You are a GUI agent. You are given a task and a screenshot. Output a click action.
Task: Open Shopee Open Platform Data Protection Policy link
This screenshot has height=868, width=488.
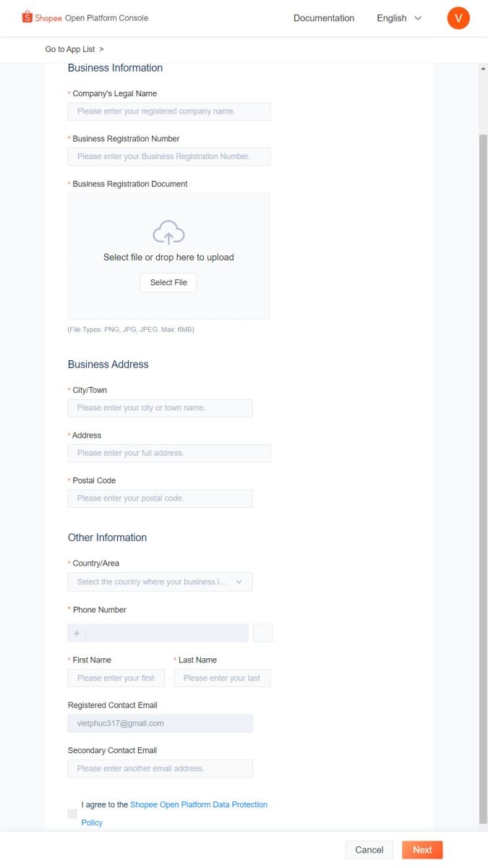198,805
